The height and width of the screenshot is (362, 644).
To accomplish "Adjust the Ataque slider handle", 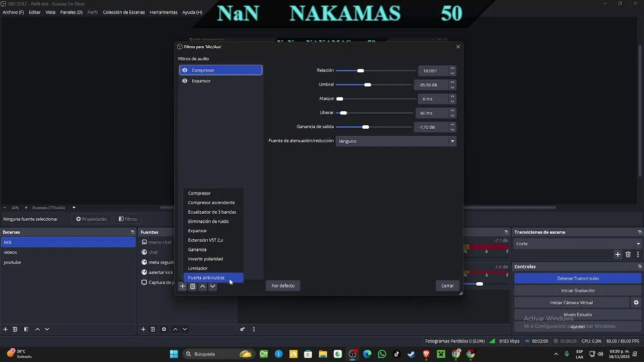I will click(x=340, y=99).
